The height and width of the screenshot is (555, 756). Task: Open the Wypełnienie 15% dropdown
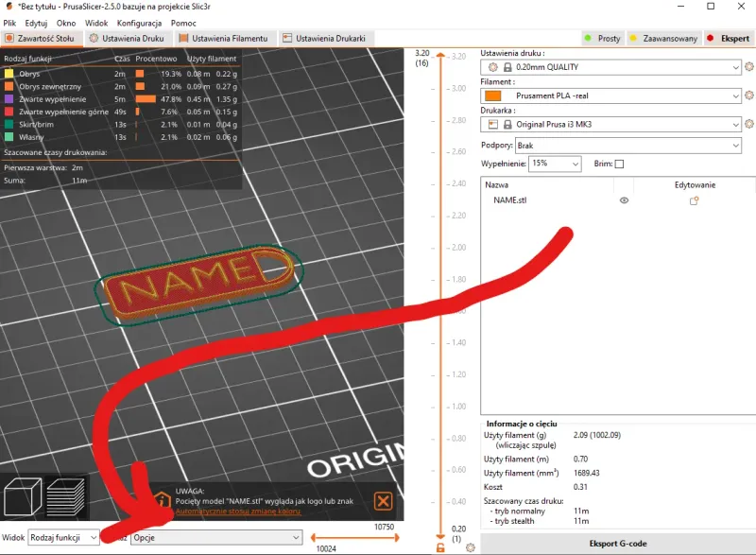coord(555,164)
